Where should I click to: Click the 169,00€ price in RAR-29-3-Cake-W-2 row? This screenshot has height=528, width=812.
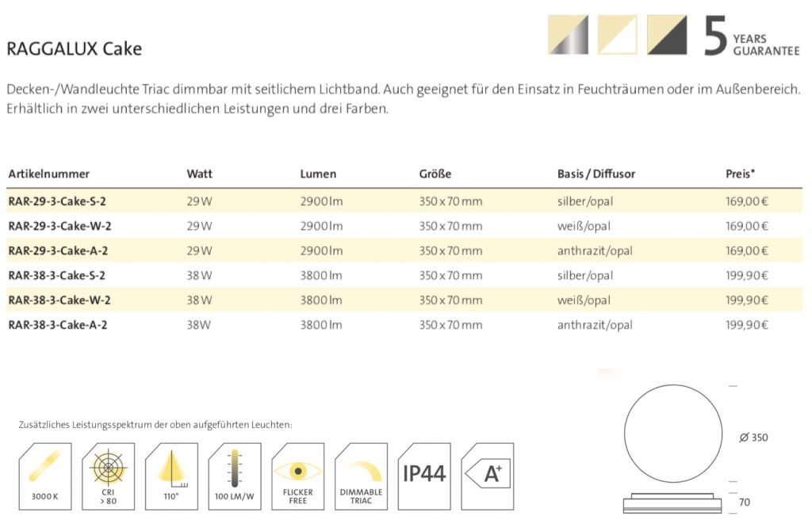747,226
